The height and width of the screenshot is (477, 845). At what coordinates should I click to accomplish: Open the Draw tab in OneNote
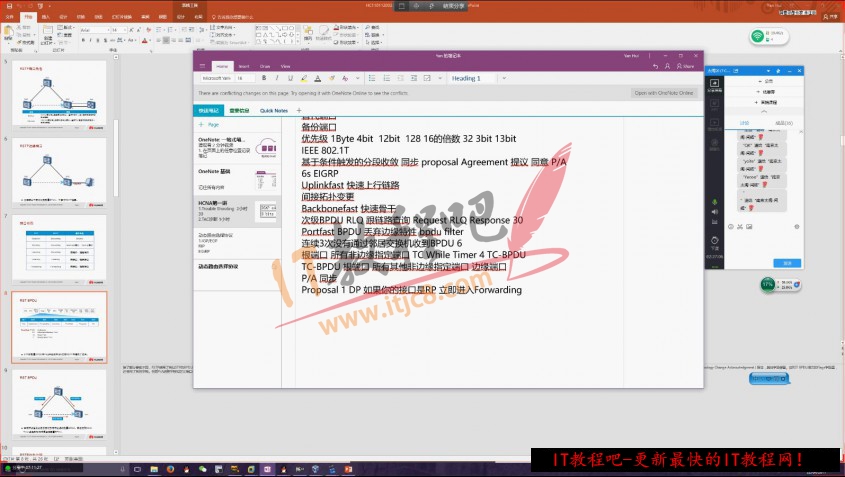[x=265, y=66]
